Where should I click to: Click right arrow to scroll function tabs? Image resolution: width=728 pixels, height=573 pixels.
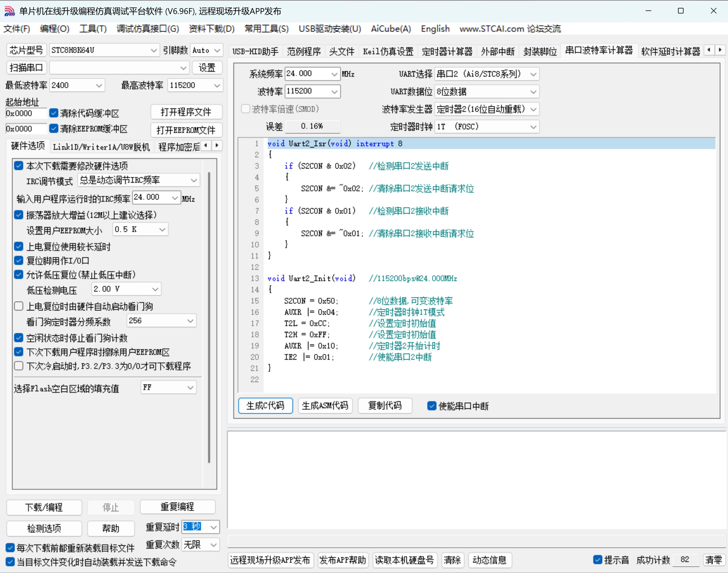pyautogui.click(x=721, y=50)
